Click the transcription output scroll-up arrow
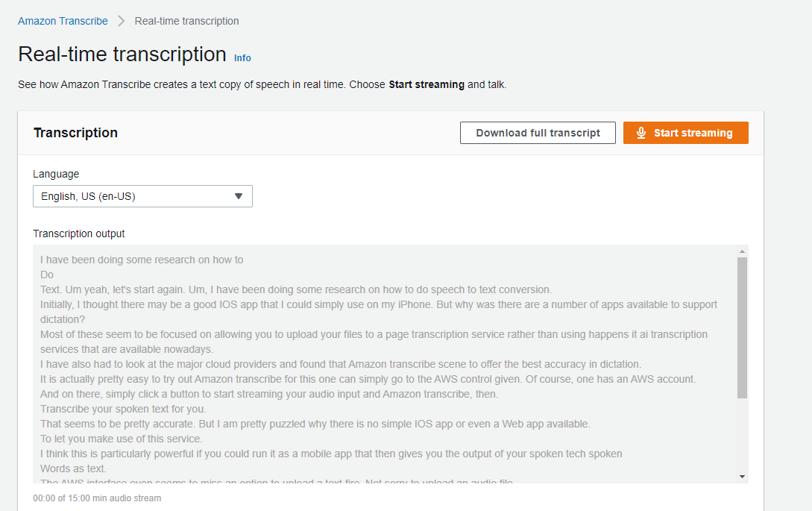Viewport: 812px width, 511px height. [x=742, y=251]
